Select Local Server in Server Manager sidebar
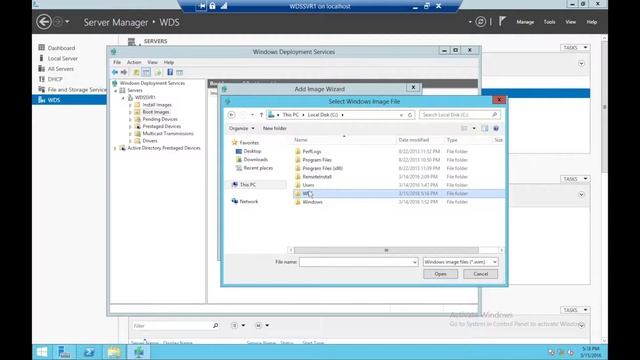The image size is (640, 360). (62, 58)
